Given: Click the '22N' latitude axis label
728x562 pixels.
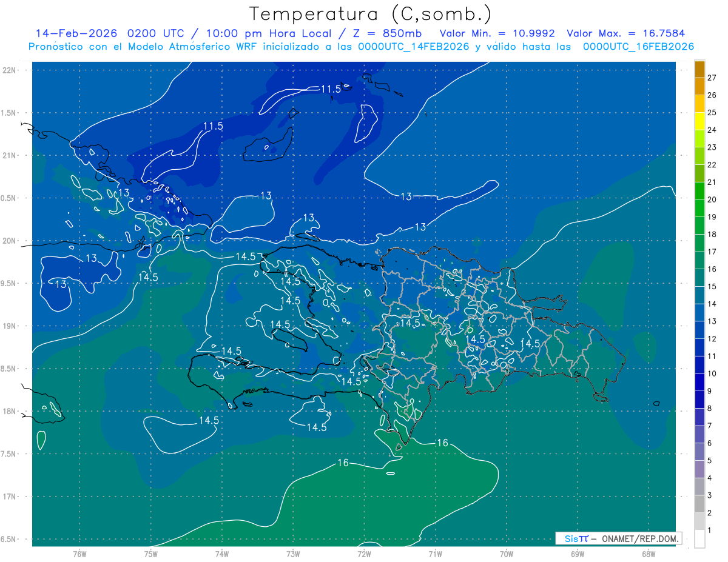Looking at the screenshot, I should coord(8,70).
